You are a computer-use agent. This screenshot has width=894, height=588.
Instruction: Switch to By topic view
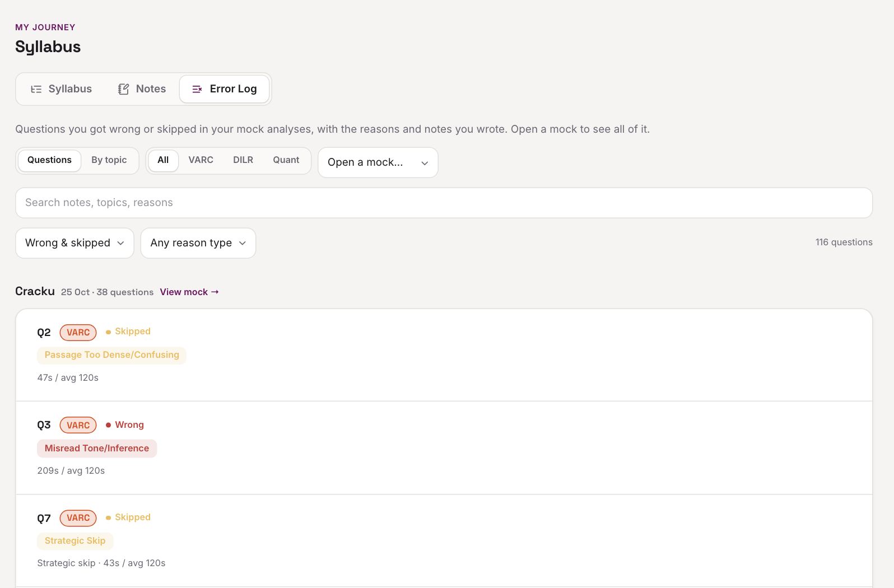(109, 160)
